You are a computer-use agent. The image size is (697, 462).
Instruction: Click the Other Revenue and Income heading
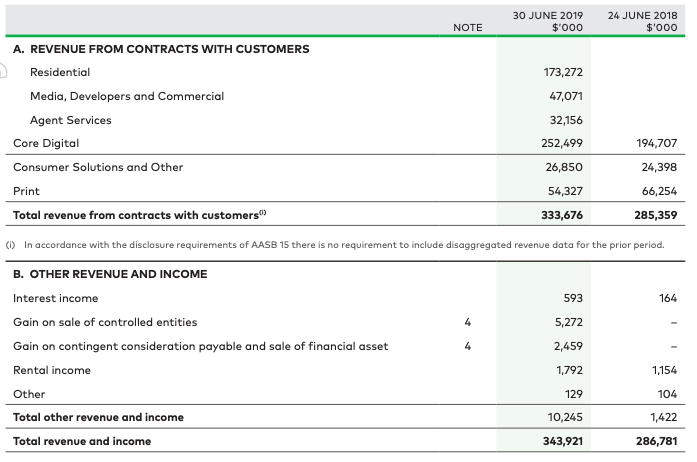click(x=110, y=274)
